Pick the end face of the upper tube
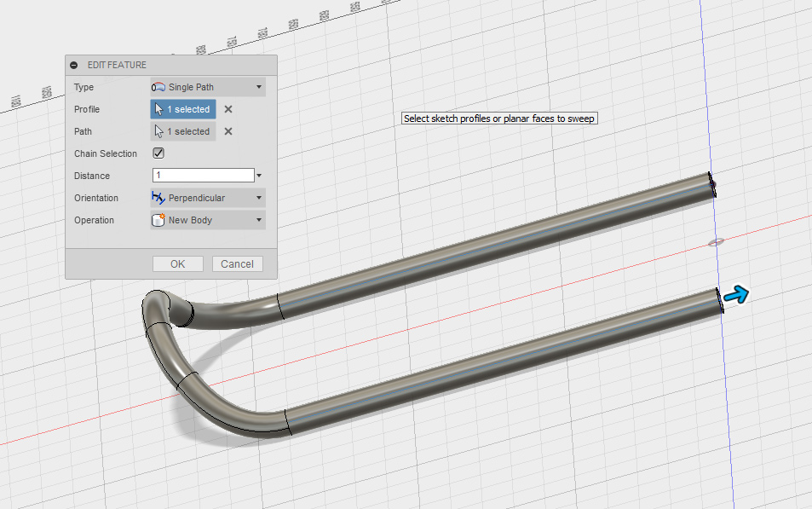The image size is (812, 509). [x=712, y=184]
